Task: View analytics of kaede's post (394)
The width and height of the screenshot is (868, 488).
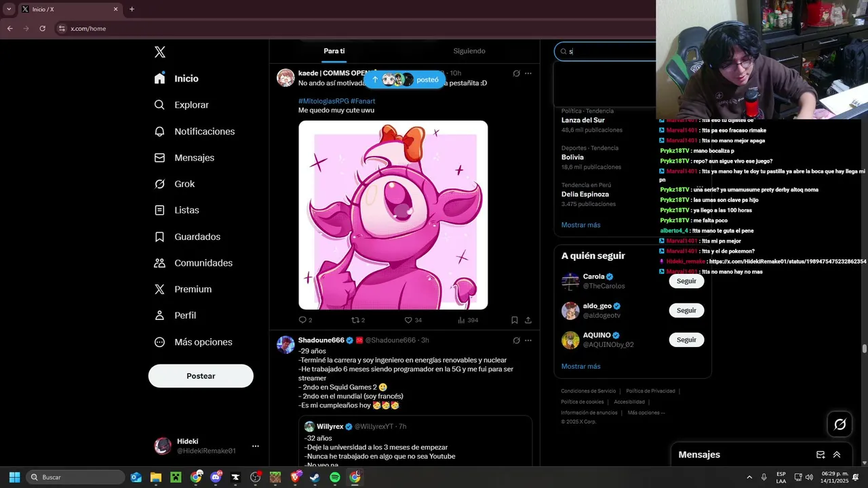Action: 468,320
